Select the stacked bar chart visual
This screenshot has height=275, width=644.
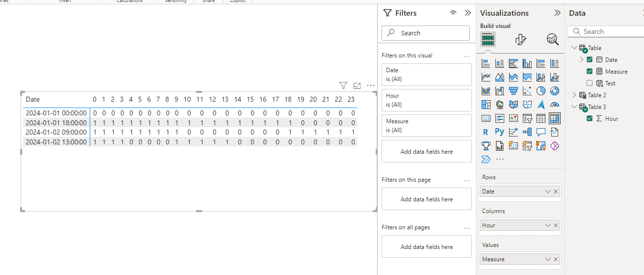coord(486,63)
